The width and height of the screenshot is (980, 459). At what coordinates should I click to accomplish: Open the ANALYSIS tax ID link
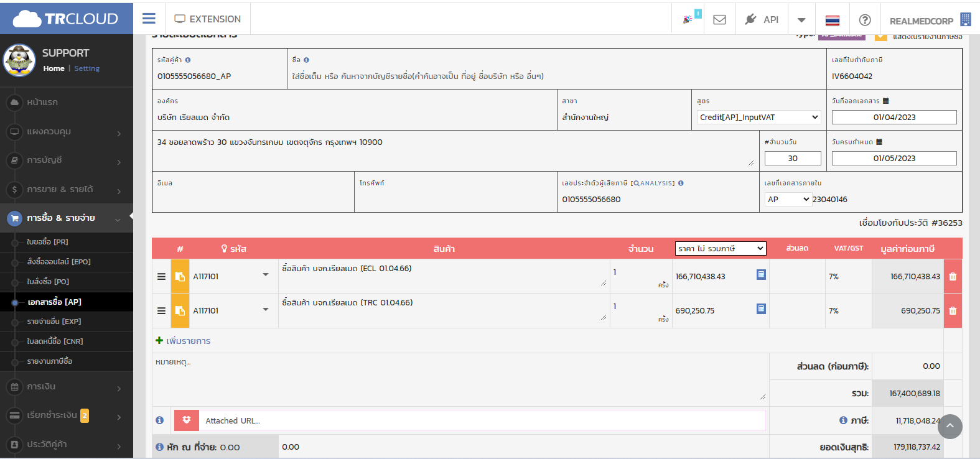653,183
